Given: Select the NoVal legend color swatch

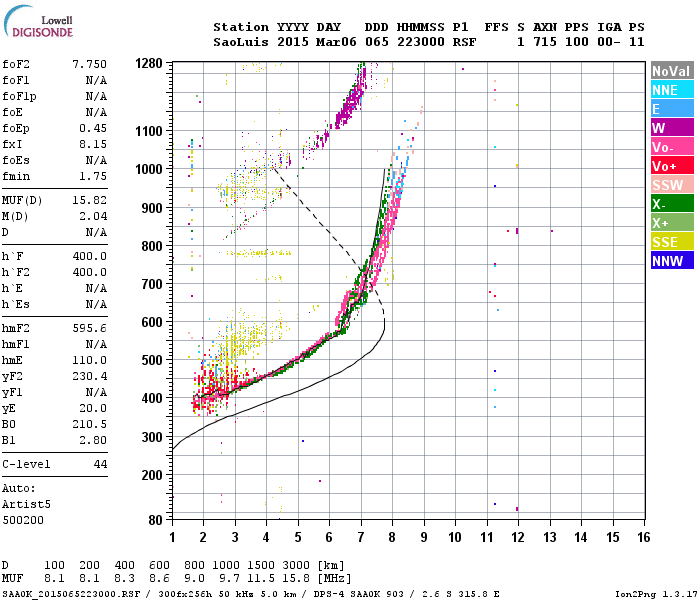Looking at the screenshot, I should tap(672, 71).
